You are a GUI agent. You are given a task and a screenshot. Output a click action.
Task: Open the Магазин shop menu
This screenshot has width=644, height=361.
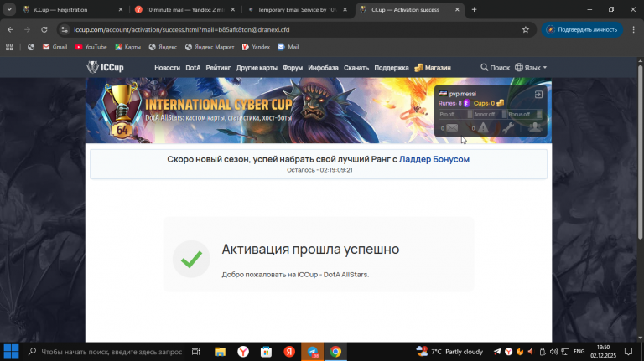point(433,68)
